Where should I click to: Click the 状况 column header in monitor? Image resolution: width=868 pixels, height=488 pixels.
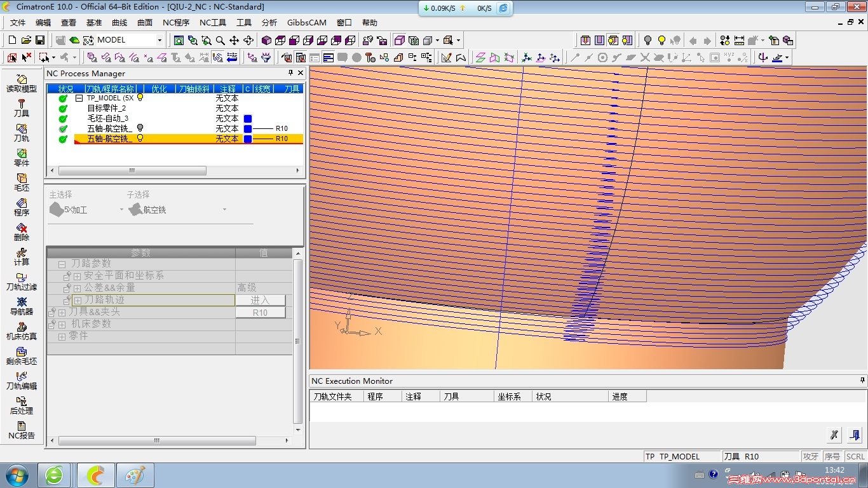point(571,396)
